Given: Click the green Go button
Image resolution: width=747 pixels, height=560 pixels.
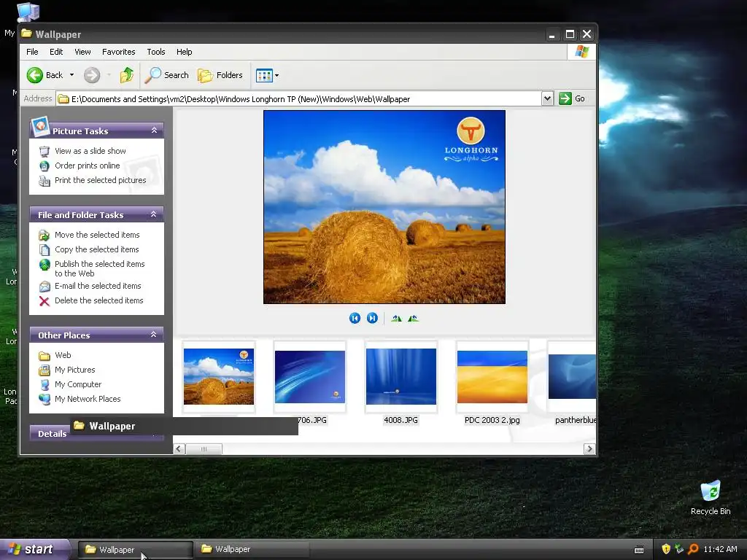Looking at the screenshot, I should [x=572, y=98].
